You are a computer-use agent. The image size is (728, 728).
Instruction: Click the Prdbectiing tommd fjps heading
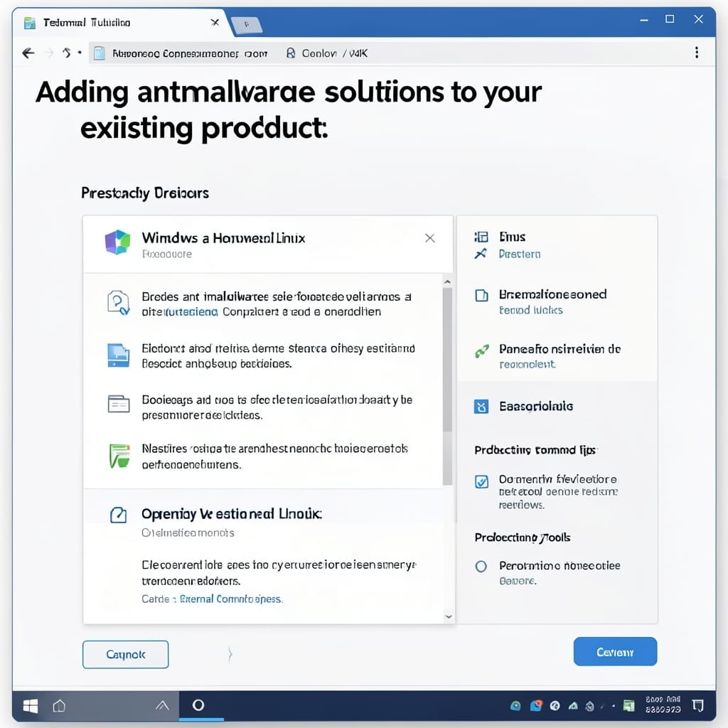tap(536, 450)
